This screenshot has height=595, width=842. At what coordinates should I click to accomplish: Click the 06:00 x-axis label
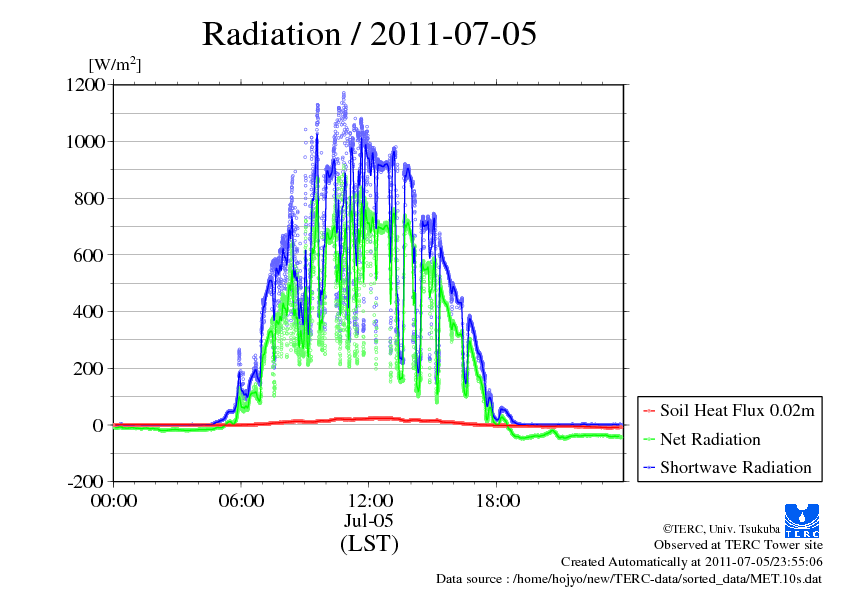click(x=241, y=501)
